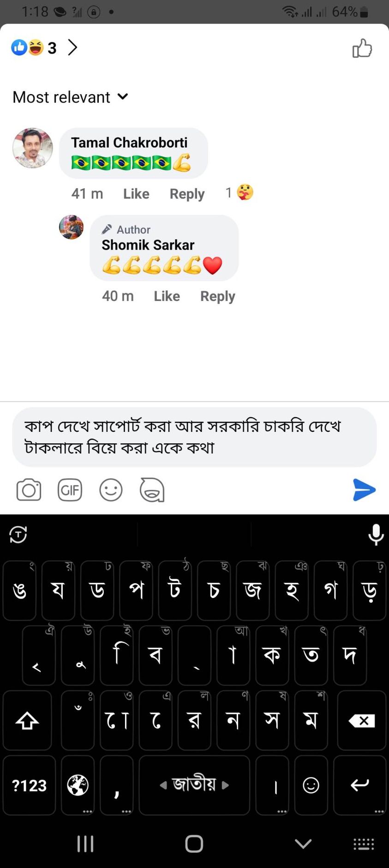Send the comment with the blue arrow
The image size is (389, 868).
[364, 490]
